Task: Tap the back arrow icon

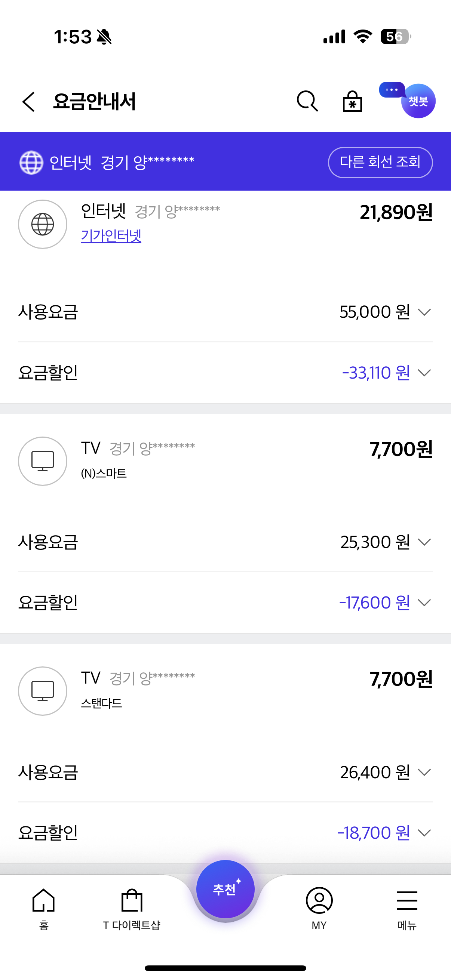Action: pos(28,102)
